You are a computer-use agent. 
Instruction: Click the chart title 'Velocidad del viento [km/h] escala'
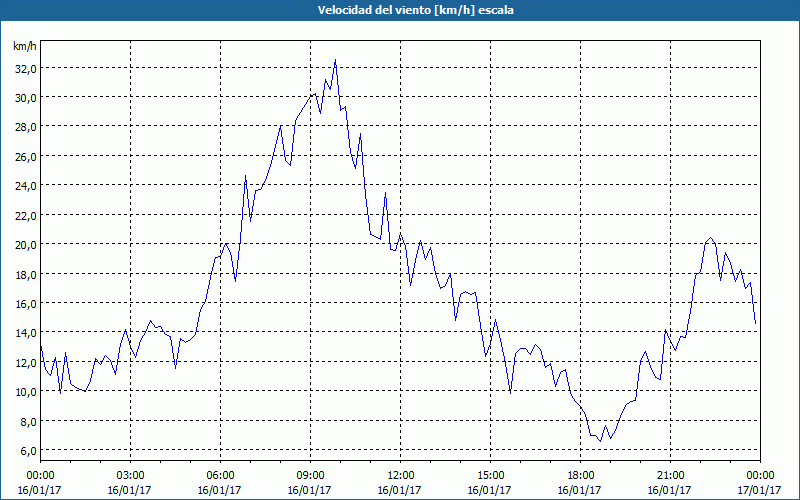pyautogui.click(x=415, y=10)
